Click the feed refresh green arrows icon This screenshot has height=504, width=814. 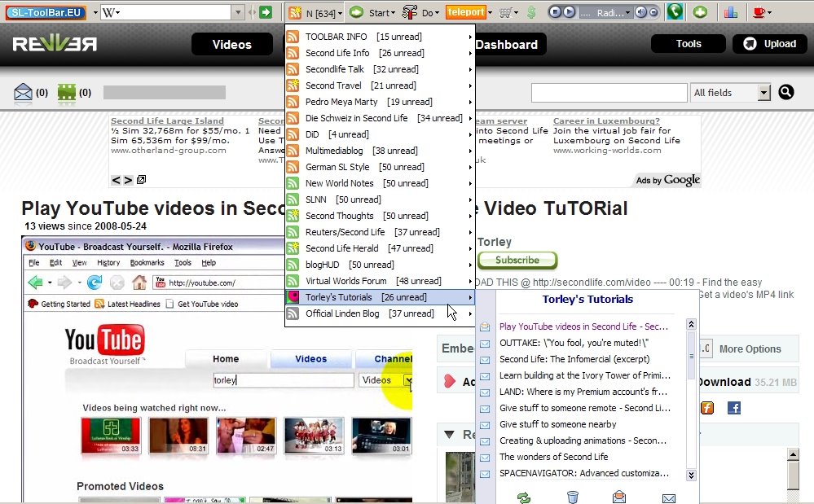click(524, 497)
